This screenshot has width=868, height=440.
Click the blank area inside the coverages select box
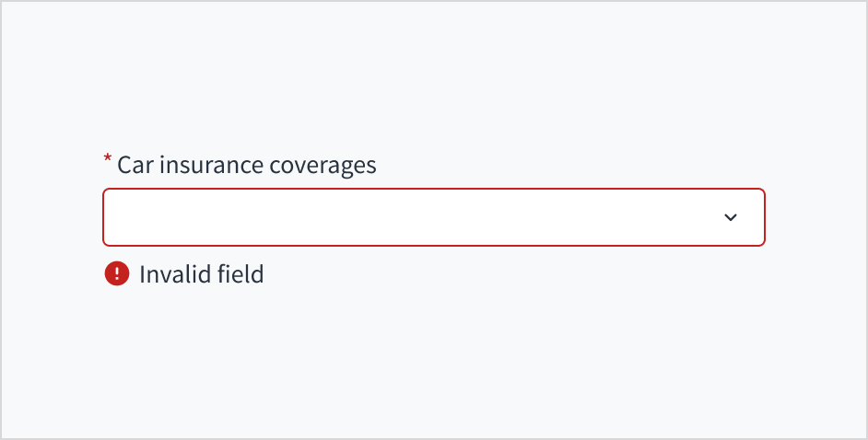[x=369, y=217]
